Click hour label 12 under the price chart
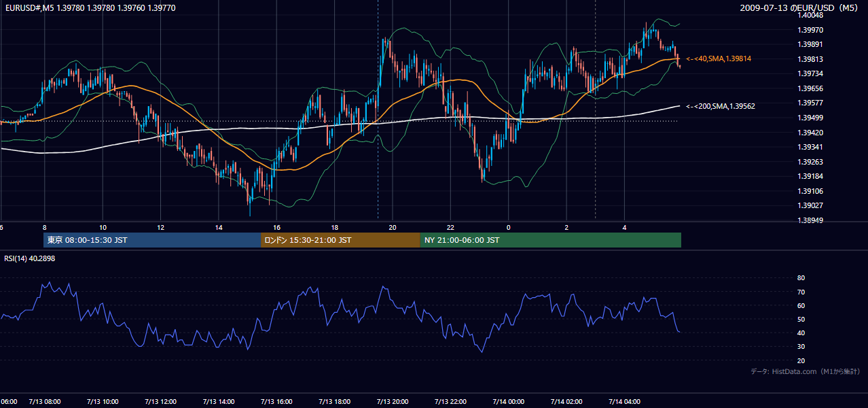This screenshot has height=408, width=868. tap(161, 227)
